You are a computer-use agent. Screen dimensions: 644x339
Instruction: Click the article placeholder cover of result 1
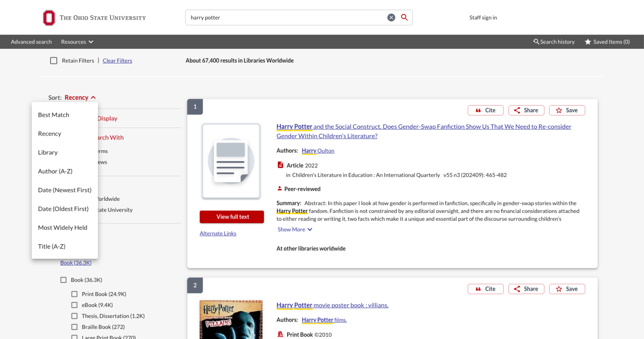(231, 161)
